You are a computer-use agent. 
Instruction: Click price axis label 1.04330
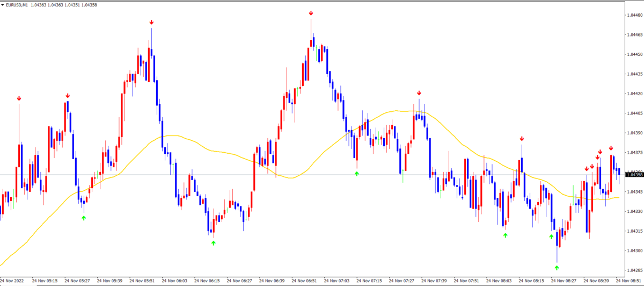[634, 211]
